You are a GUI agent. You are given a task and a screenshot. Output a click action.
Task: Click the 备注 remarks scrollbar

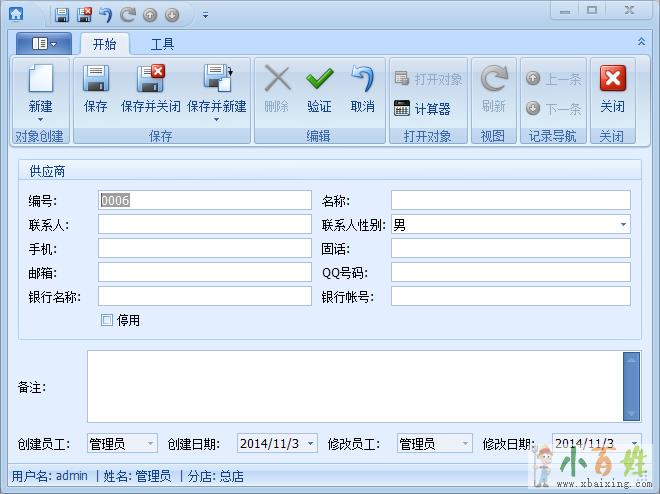(x=631, y=386)
